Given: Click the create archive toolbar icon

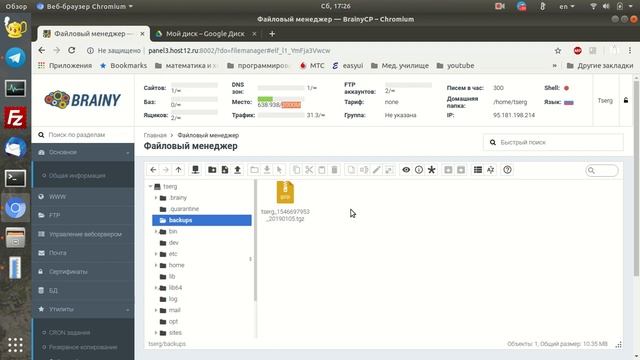Looking at the screenshot, I should 461,170.
